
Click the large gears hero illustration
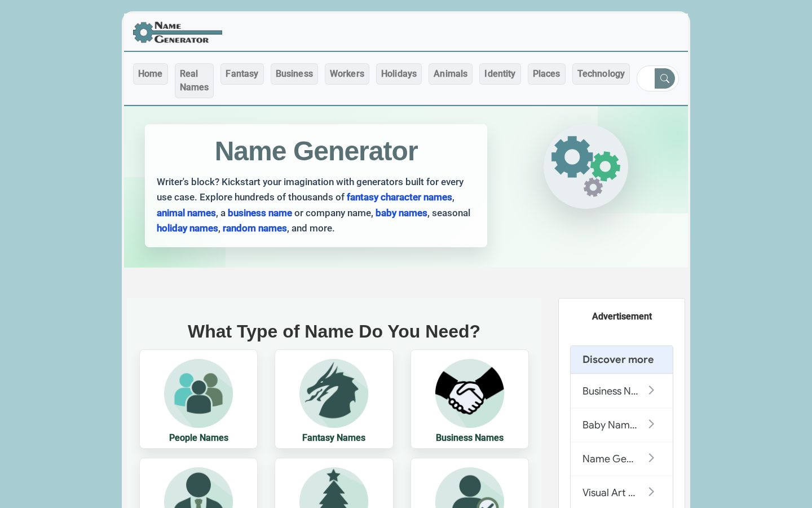(586, 167)
